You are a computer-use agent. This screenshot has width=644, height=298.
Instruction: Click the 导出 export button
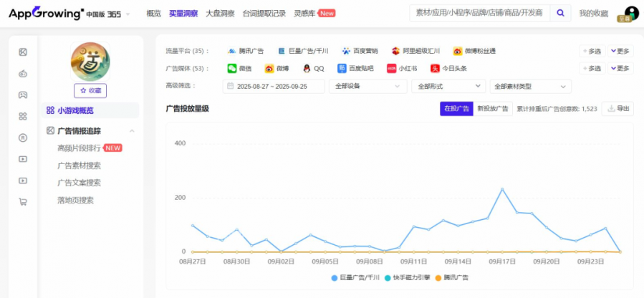[x=618, y=109]
